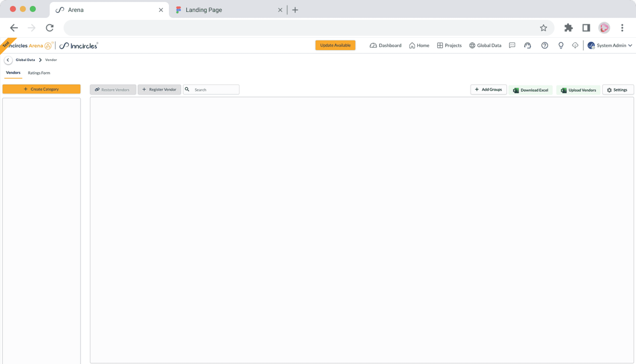636x364 pixels.
Task: Click the help question mark icon
Action: 544,45
